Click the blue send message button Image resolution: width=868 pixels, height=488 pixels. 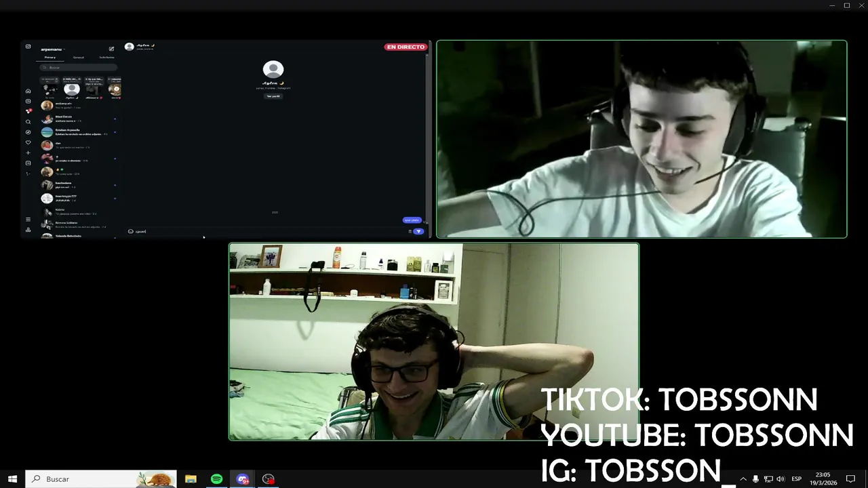[x=418, y=231]
